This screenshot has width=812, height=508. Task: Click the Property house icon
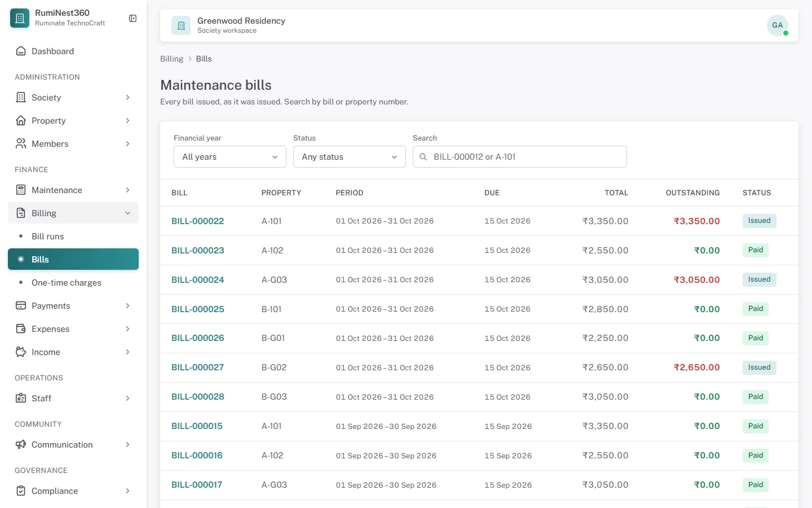(21, 121)
